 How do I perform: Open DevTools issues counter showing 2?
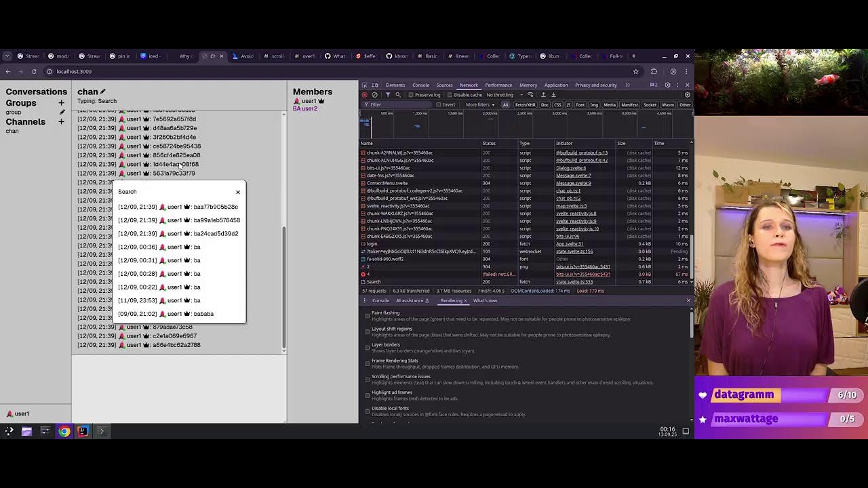[x=654, y=85]
